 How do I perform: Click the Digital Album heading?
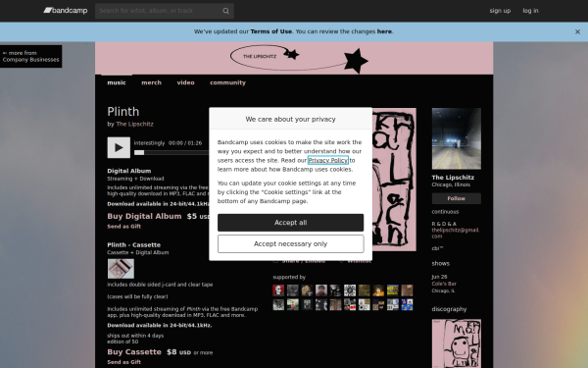129,171
